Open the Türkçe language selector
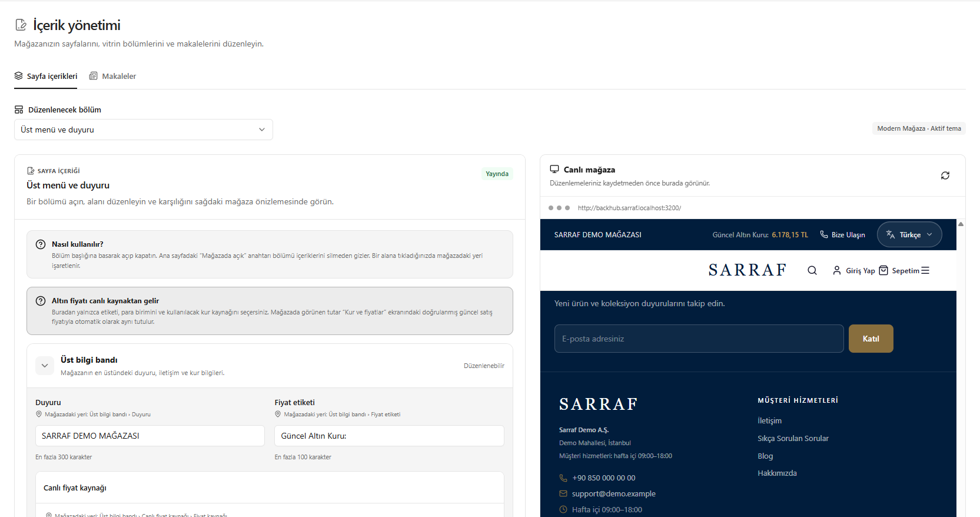This screenshot has width=980, height=517. 909,234
